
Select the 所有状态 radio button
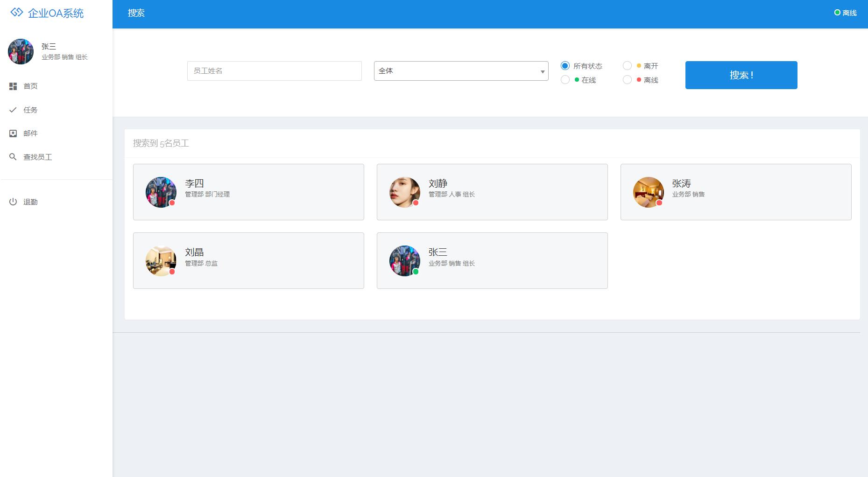point(565,66)
